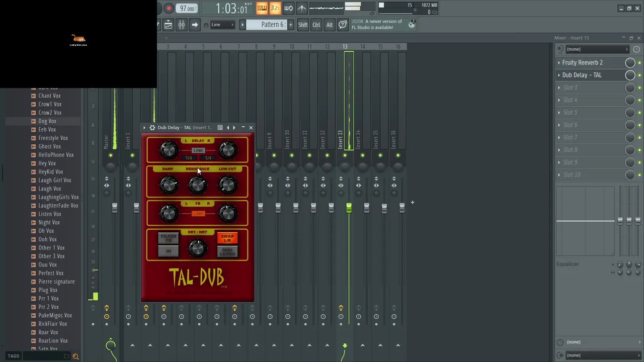Expand Dub Delay - TAL slot arrow
The width and height of the screenshot is (644, 362).
[559, 75]
